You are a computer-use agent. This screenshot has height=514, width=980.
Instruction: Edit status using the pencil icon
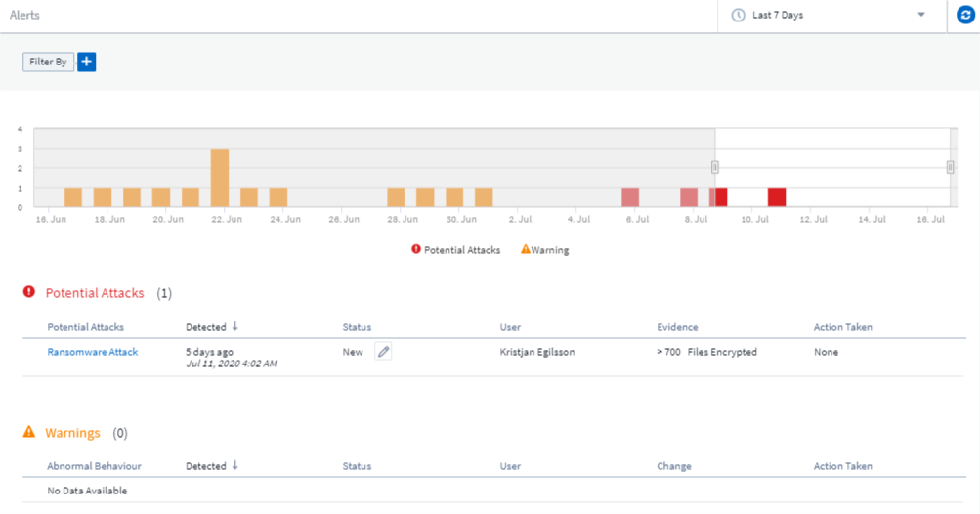[384, 352]
